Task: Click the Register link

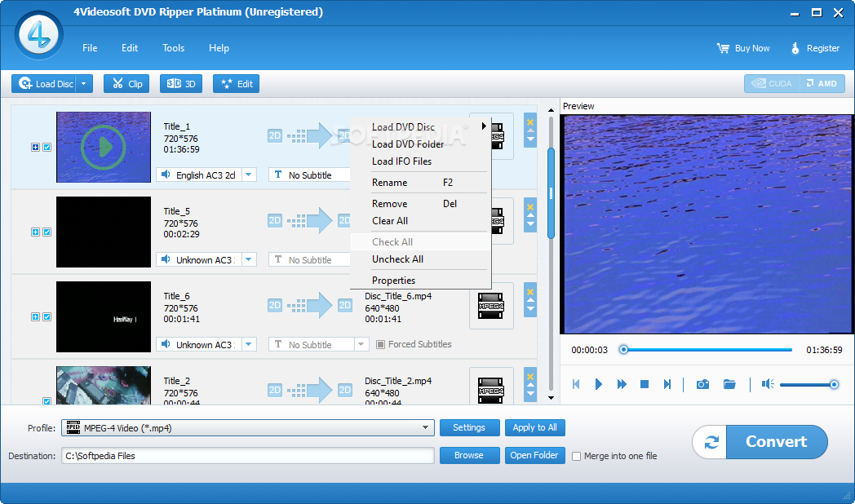Action: pos(815,48)
